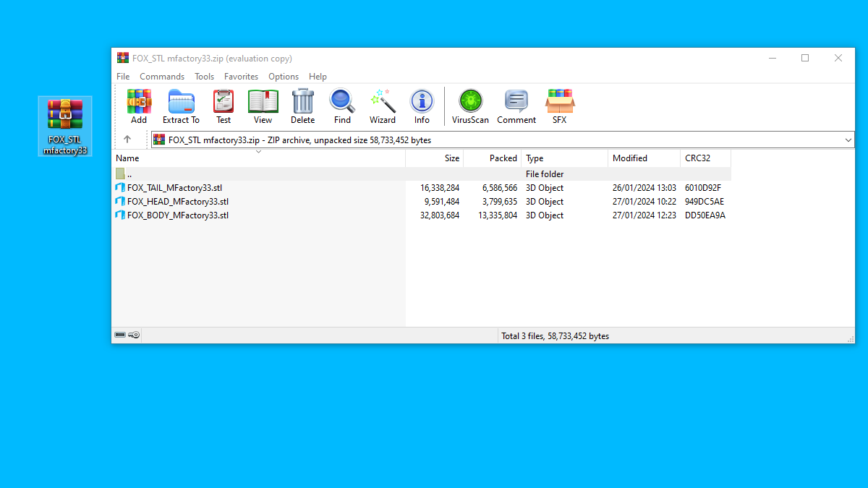Start VirusScan on the archive
Image resolution: width=868 pixels, height=488 pixels.
pyautogui.click(x=470, y=106)
